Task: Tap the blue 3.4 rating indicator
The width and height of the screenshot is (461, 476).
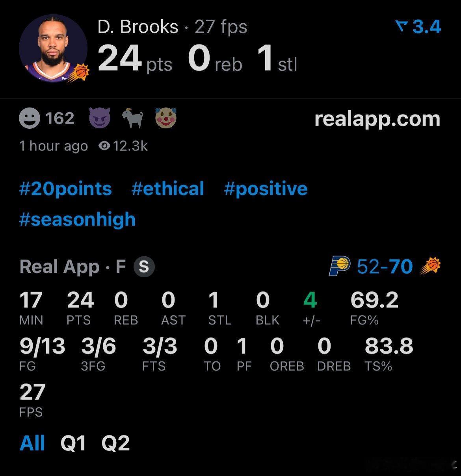Action: [418, 27]
